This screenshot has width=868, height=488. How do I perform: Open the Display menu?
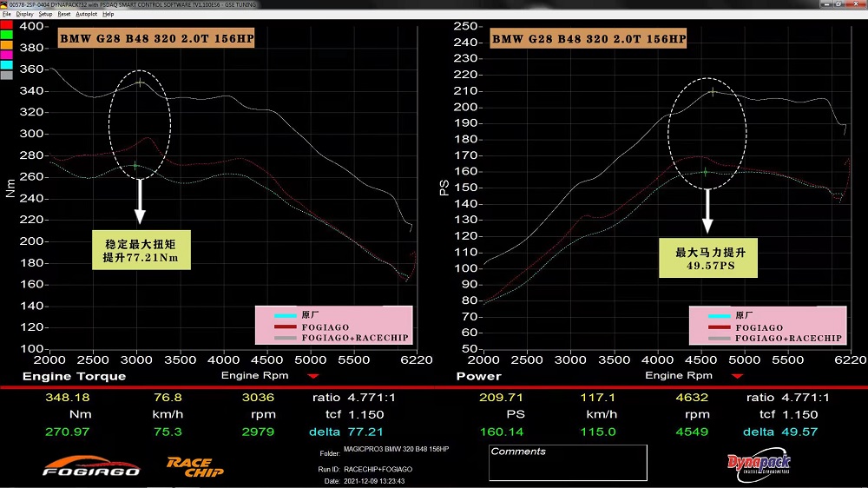click(x=24, y=15)
